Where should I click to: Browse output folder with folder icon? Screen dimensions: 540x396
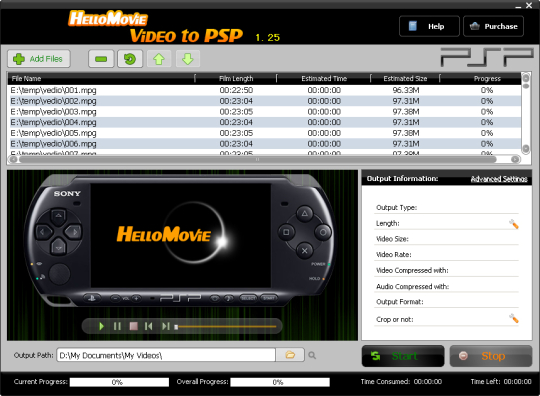point(290,354)
